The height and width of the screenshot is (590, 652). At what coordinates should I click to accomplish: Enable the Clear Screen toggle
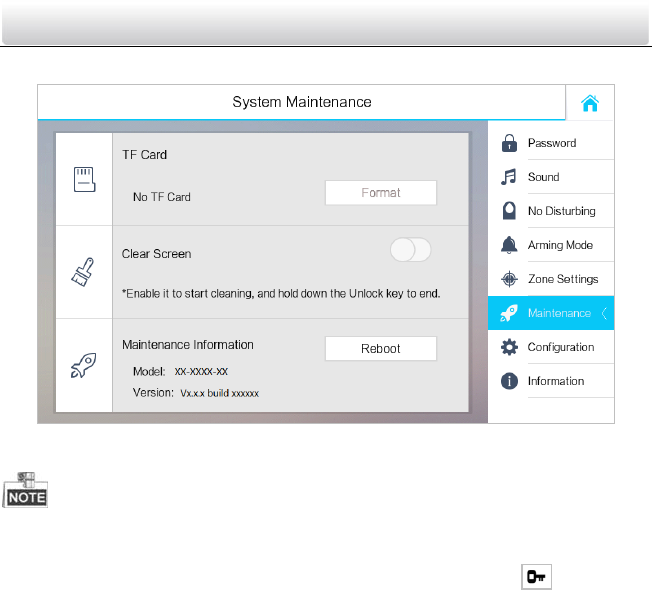pyautogui.click(x=410, y=251)
